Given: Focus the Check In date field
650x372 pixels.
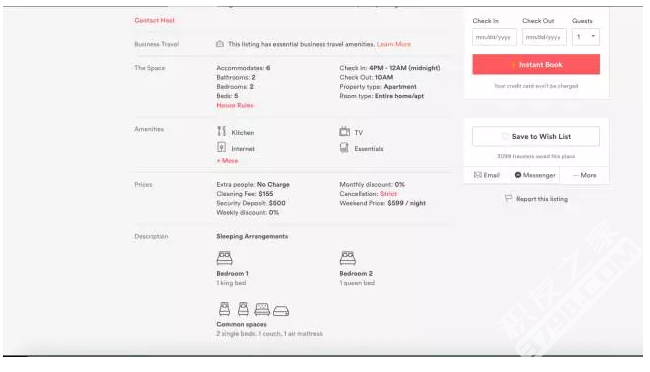Looking at the screenshot, I should (494, 37).
